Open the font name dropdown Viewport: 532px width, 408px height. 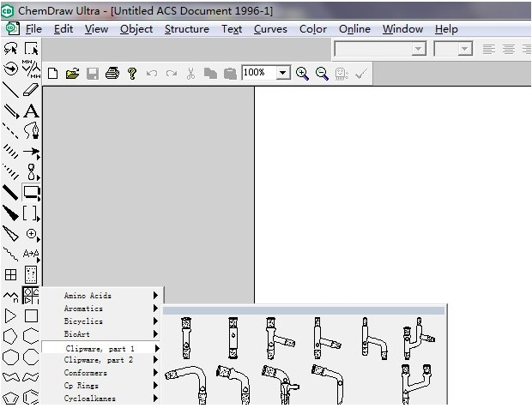tap(419, 49)
